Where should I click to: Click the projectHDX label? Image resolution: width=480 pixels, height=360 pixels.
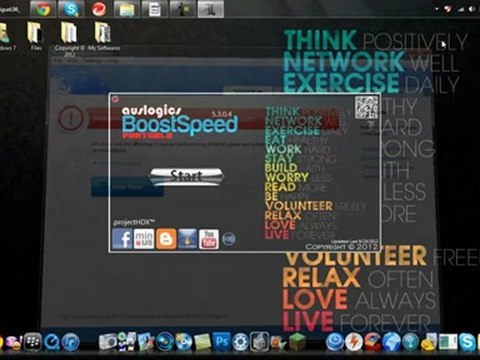point(134,222)
